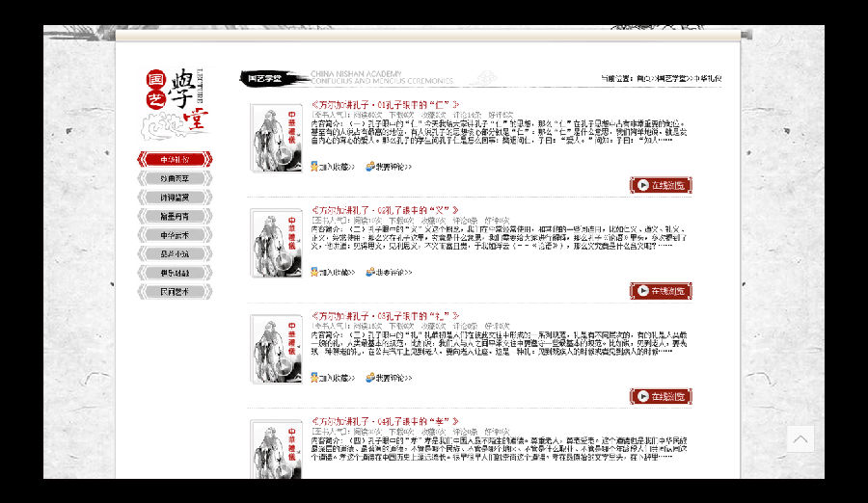Click the Confucius cover thumbnail of lecture 01
Image resolution: width=868 pixels, height=503 pixels.
click(276, 138)
